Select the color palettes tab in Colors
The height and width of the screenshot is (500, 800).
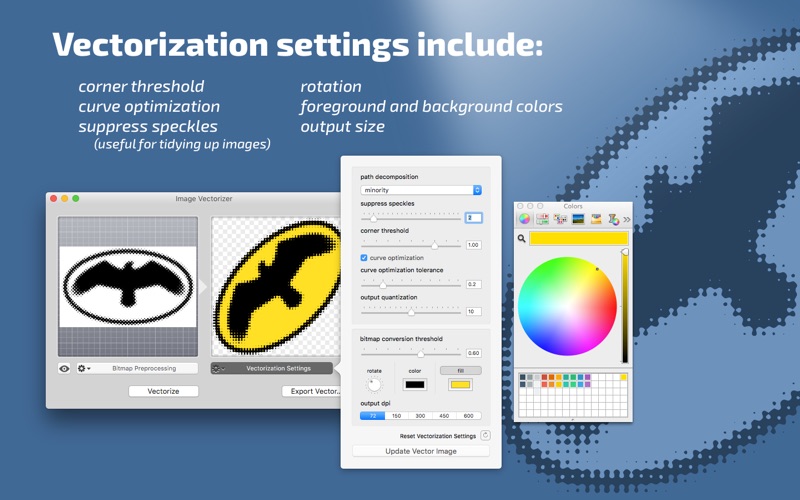560,219
